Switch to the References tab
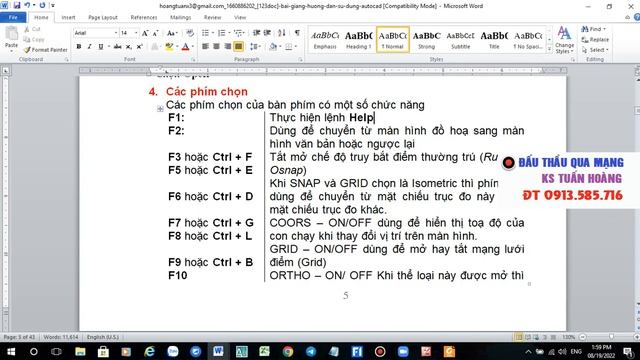Screen dimensions: 640x360 tap(144, 17)
